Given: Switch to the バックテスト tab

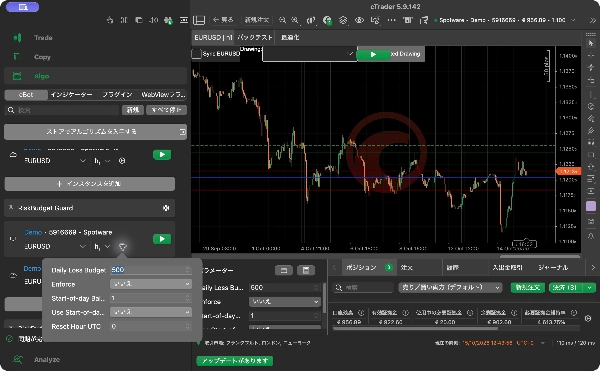Looking at the screenshot, I should click(x=255, y=37).
